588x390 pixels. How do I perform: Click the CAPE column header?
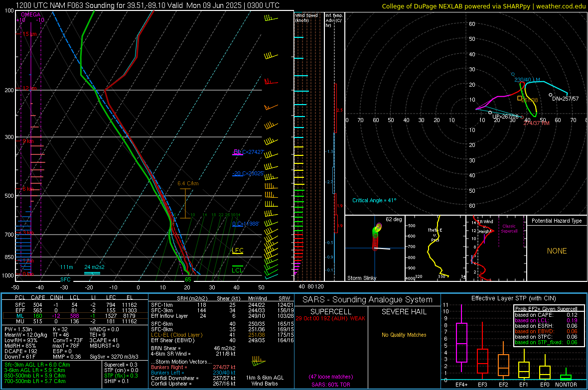pos(38,297)
